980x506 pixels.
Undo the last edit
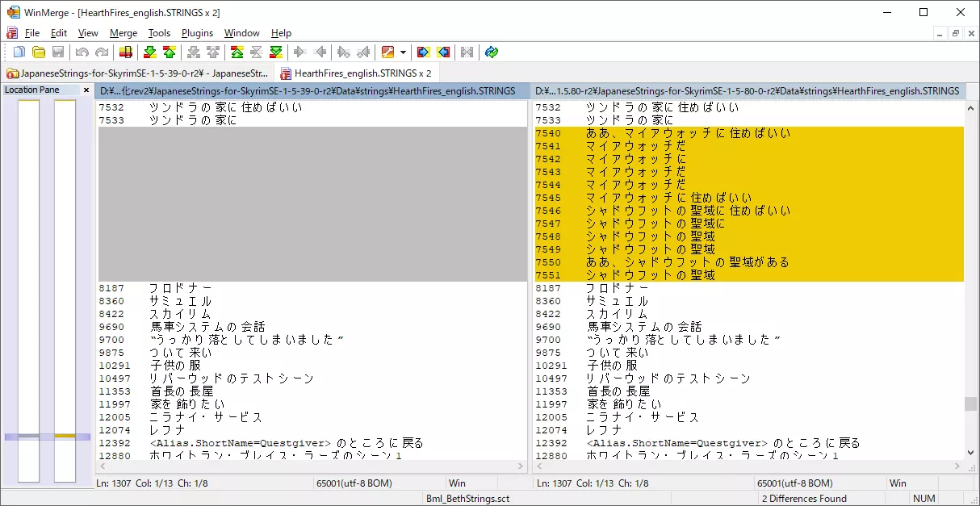click(82, 52)
